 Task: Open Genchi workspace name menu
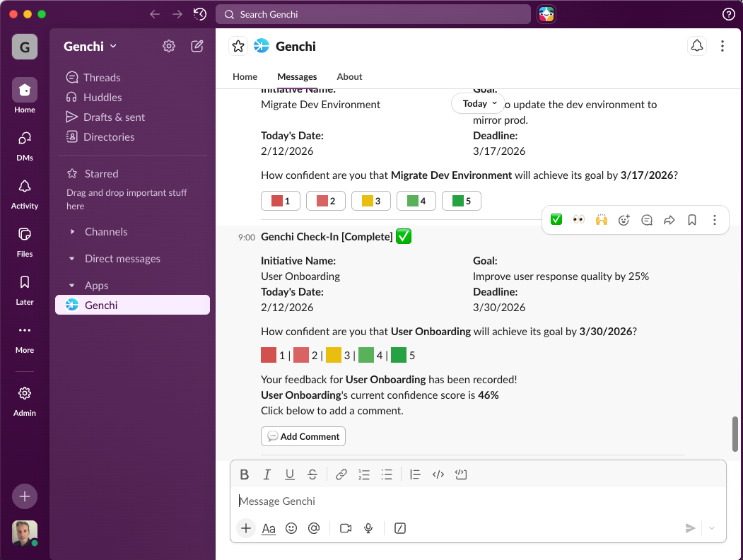[90, 46]
